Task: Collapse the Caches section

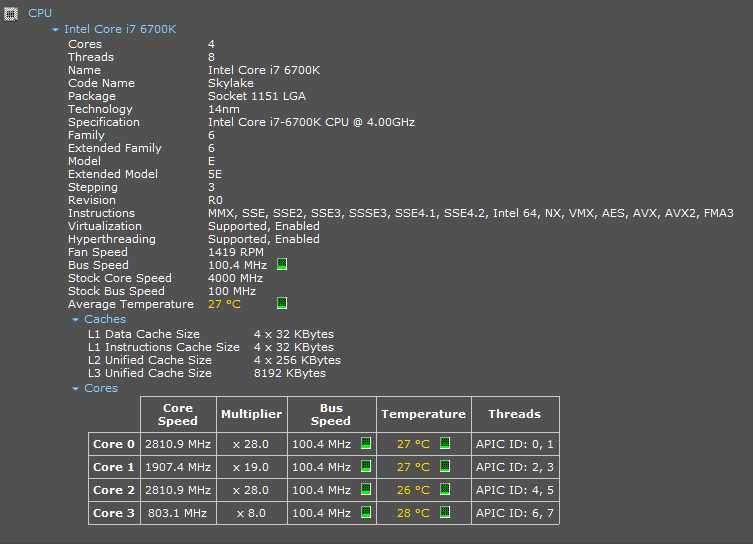Action: point(75,319)
